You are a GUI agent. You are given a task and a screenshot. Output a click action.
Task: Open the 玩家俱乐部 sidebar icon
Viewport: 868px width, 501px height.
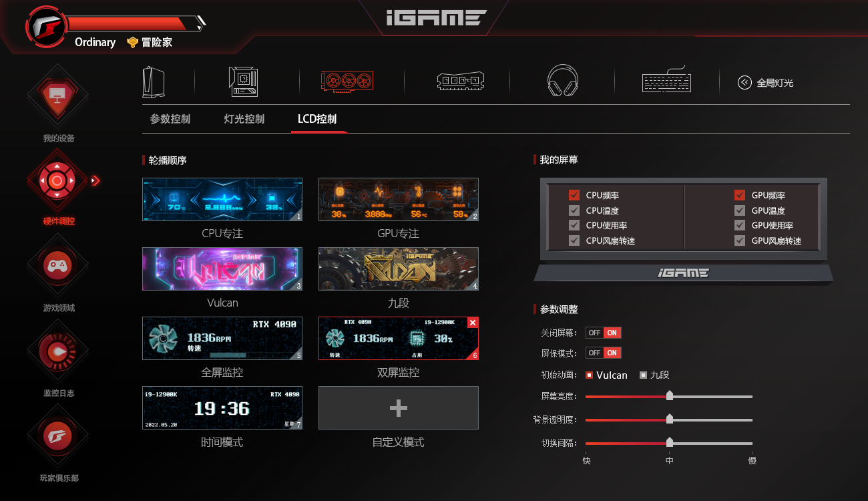57,436
